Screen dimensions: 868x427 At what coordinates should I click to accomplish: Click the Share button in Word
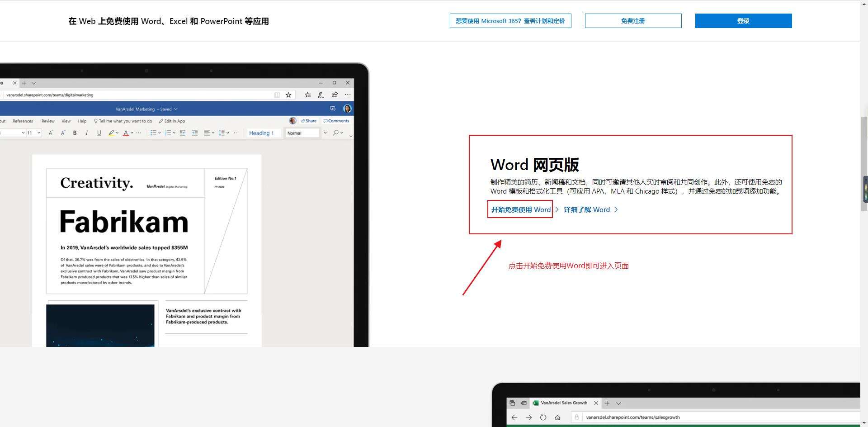point(309,121)
